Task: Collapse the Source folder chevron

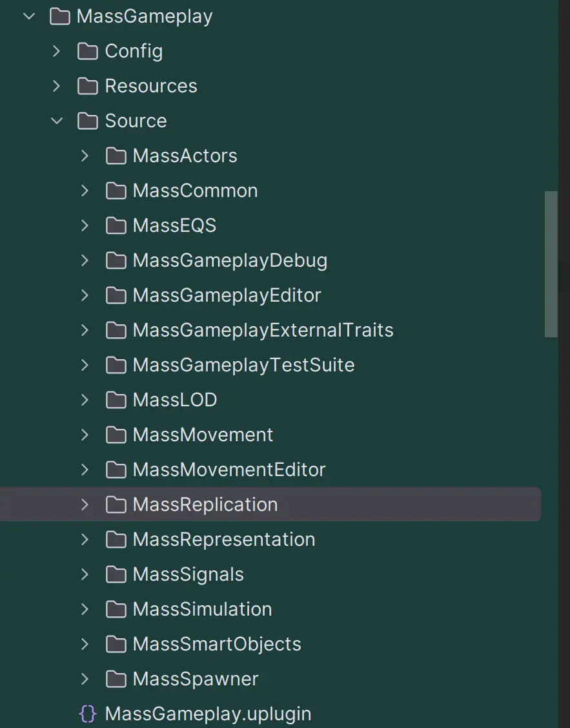Action: pyautogui.click(x=57, y=121)
